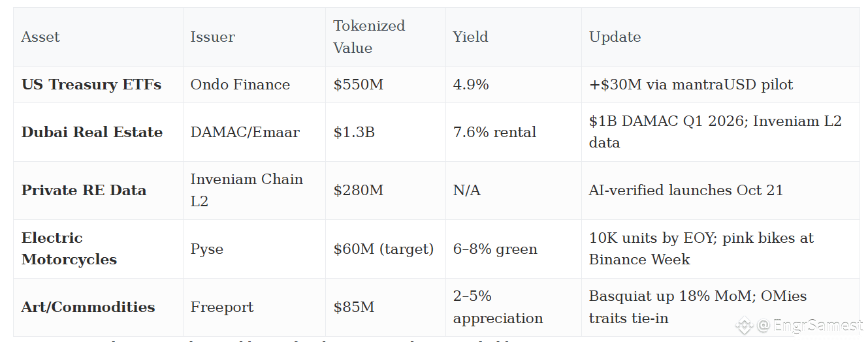
Task: Click the Ondo Finance issuer cell
Action: click(x=240, y=85)
